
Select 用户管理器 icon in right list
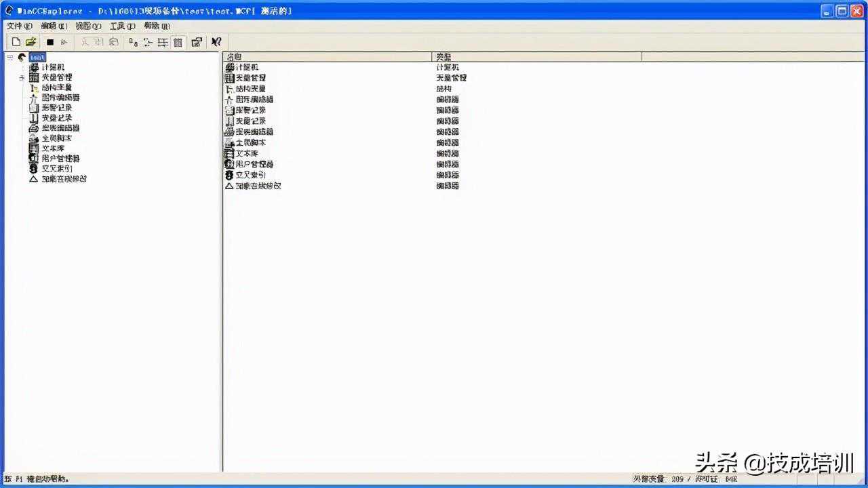(x=229, y=164)
